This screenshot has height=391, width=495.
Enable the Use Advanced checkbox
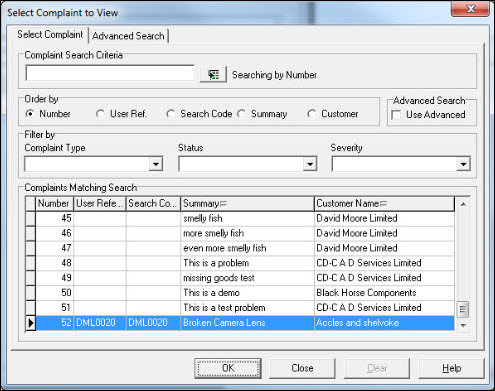coord(396,115)
